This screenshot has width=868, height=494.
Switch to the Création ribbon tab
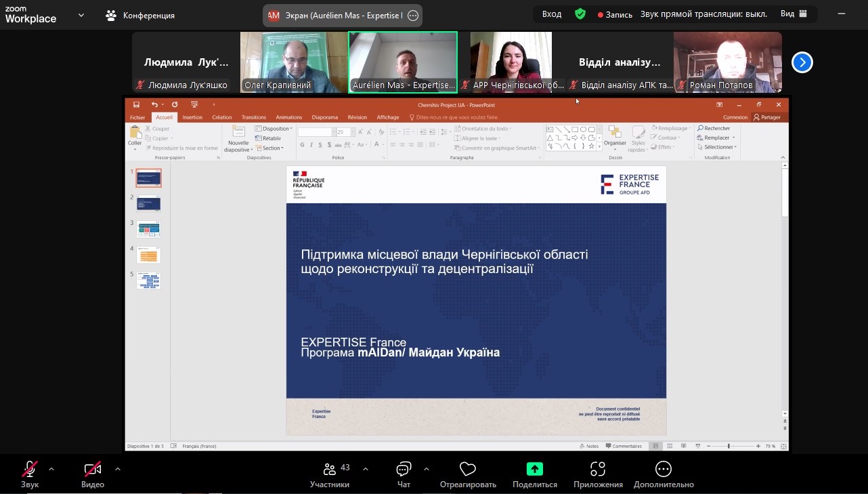tap(222, 117)
